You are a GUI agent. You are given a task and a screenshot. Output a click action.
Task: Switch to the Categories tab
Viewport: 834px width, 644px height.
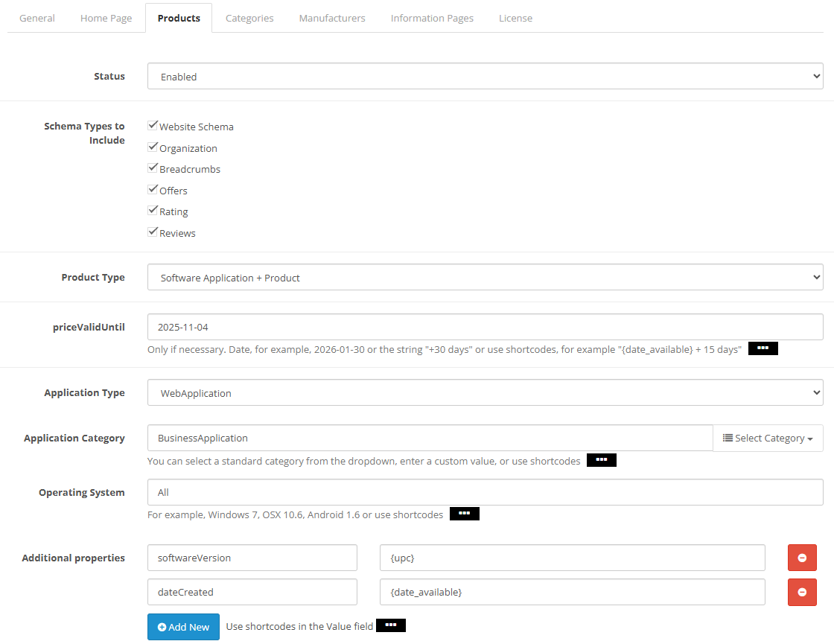point(249,18)
